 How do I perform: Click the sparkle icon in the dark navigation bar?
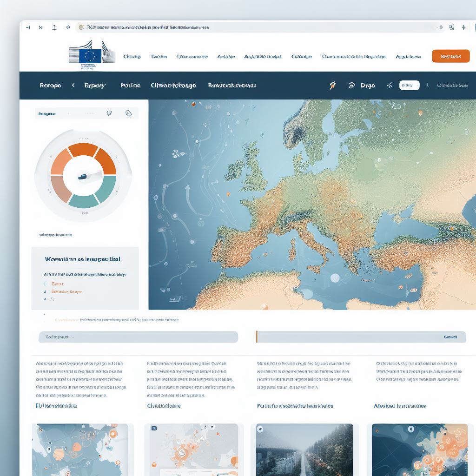tap(390, 86)
